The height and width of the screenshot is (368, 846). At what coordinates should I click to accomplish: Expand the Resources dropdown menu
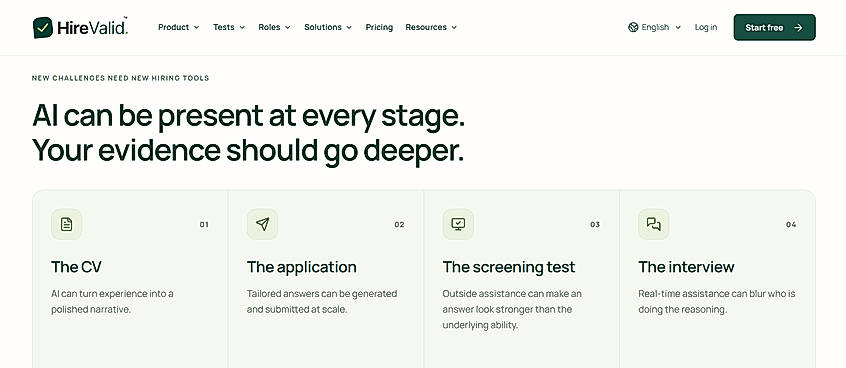point(431,27)
